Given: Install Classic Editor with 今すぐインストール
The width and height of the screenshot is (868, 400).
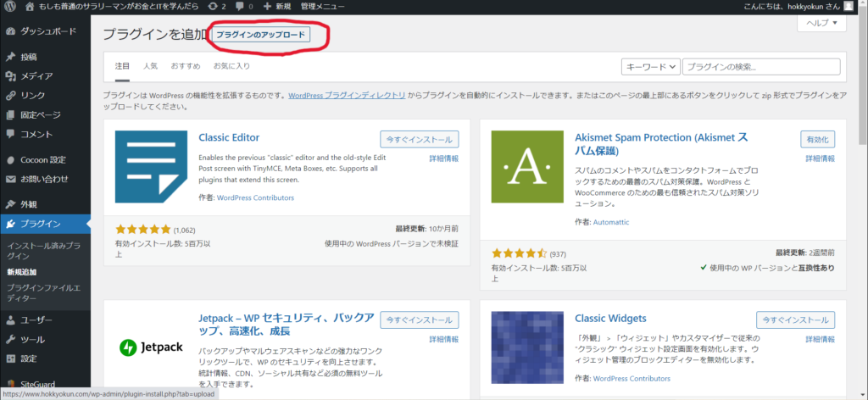Looking at the screenshot, I should click(420, 140).
